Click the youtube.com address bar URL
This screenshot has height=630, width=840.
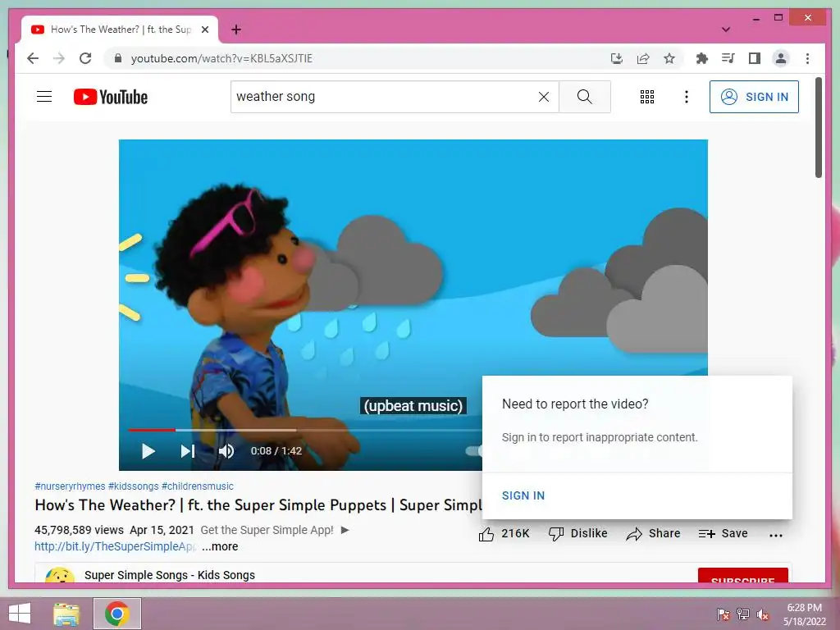[x=221, y=58]
